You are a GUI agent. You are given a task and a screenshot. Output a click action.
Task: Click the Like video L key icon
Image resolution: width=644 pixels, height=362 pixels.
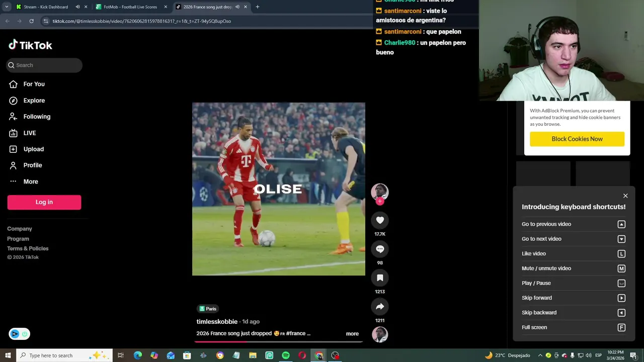(621, 254)
